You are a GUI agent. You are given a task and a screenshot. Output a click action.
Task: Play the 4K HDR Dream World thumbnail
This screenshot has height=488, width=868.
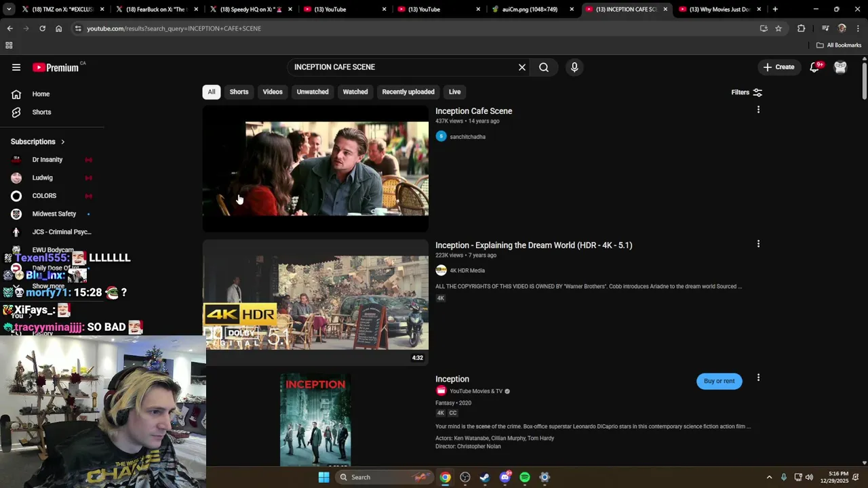[x=315, y=302]
